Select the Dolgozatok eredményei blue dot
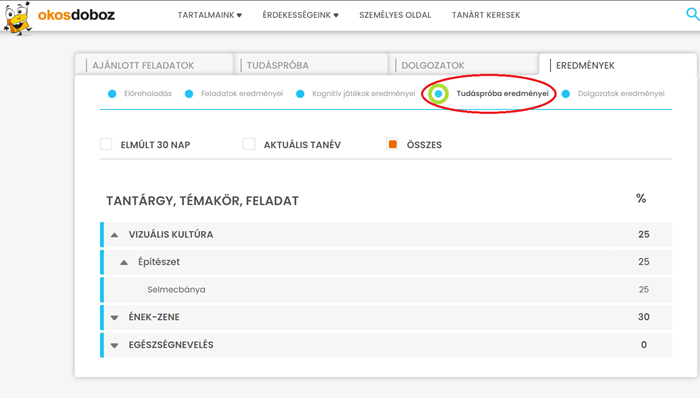Viewport: 700px width, 398px height. point(566,94)
